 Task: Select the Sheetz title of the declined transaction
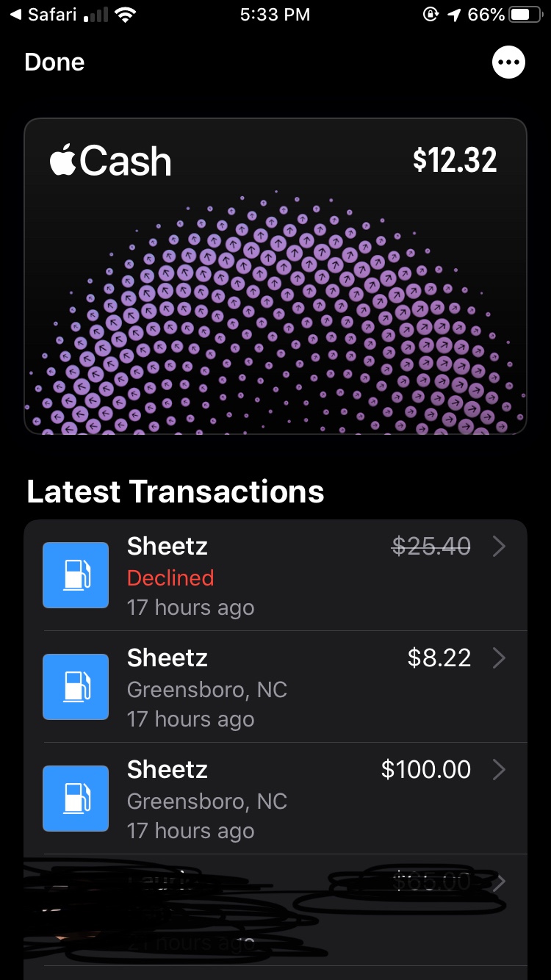168,546
